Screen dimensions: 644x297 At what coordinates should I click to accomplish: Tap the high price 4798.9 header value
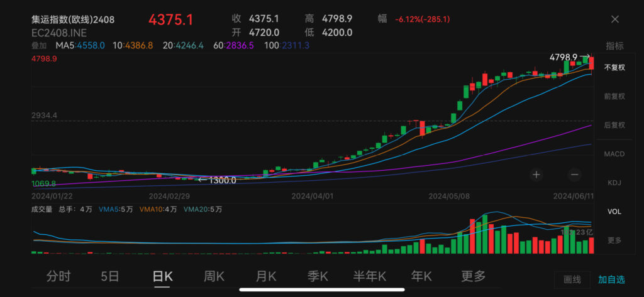point(337,19)
